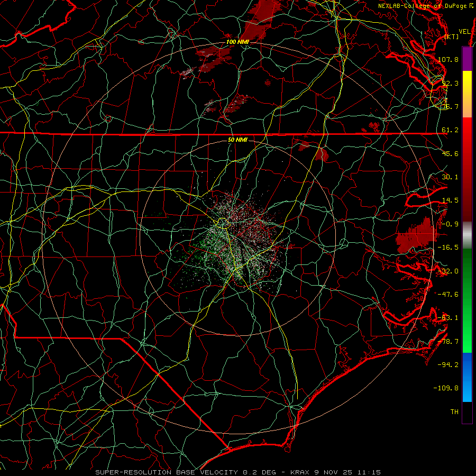Pick the blue segment of the color bar
This screenshot has height=476, width=476.
click(x=467, y=377)
